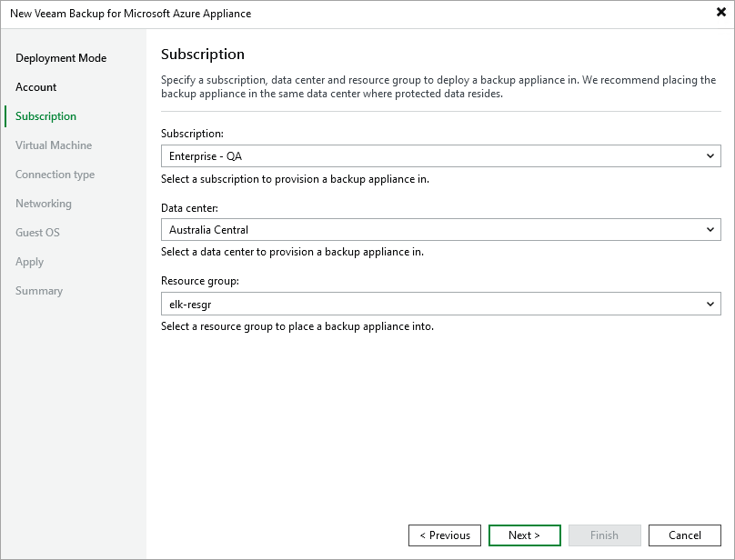Click the Next button
This screenshot has width=735, height=560.
point(525,535)
